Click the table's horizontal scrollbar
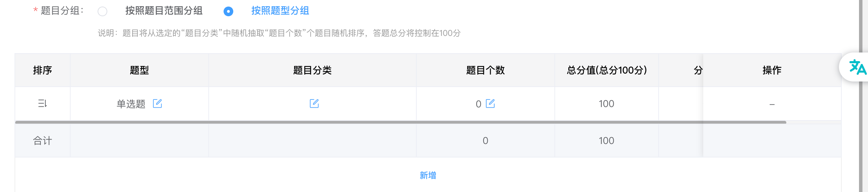 click(401, 122)
